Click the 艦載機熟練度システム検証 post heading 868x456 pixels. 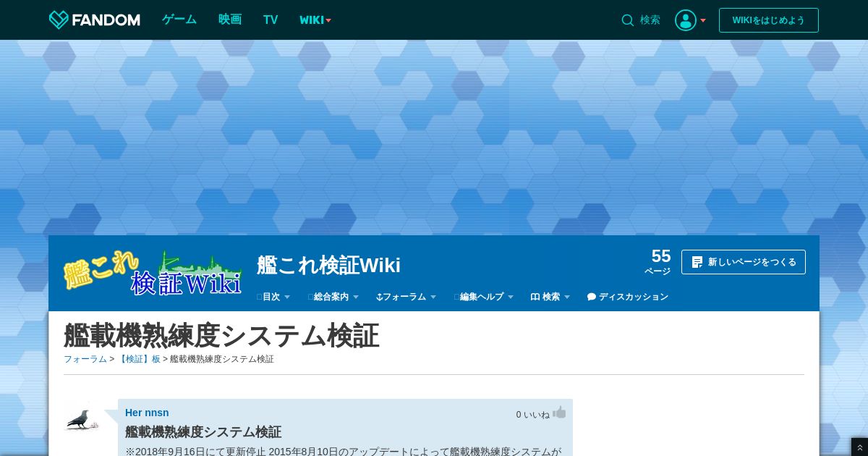tap(203, 432)
